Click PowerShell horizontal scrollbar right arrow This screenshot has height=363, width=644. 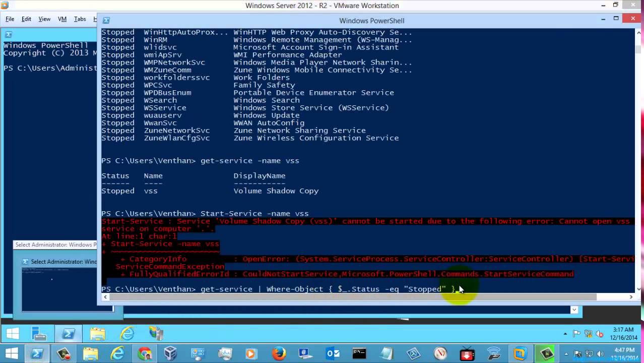631,297
